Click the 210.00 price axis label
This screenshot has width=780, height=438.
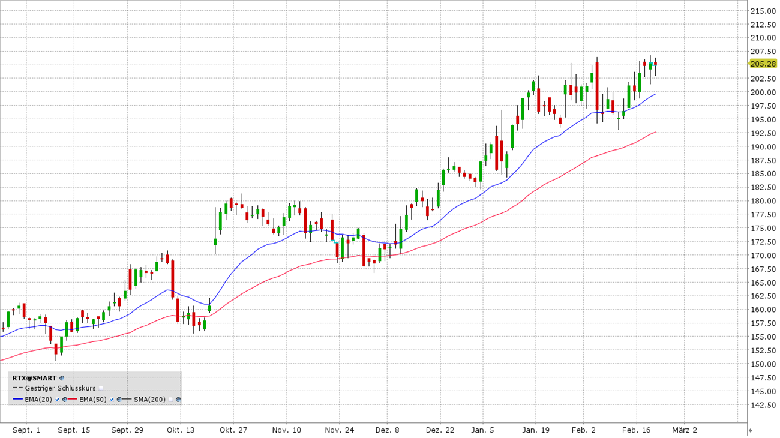tap(764, 38)
